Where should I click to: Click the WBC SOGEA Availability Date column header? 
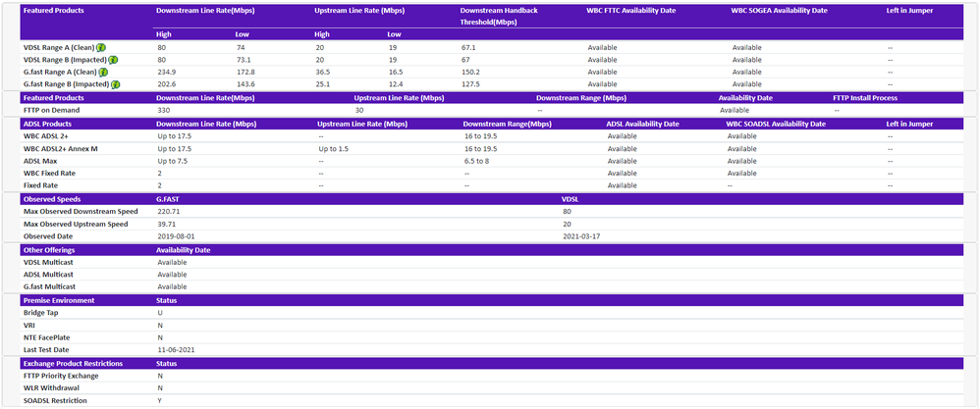click(779, 10)
